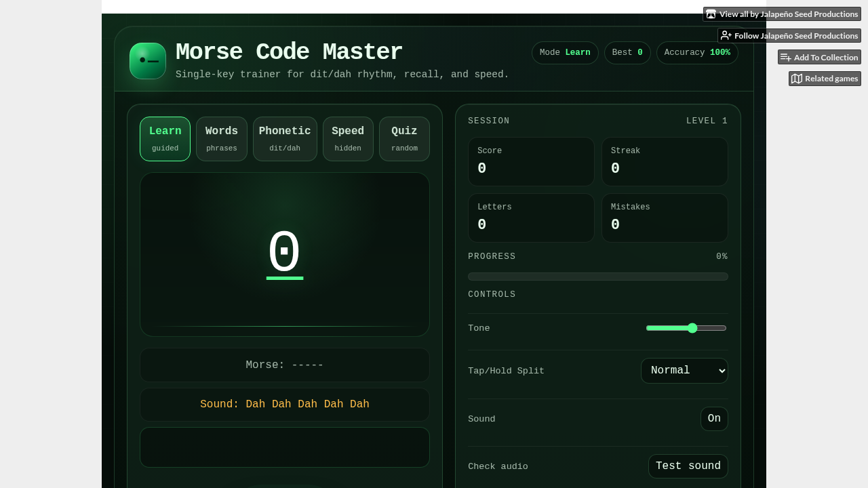Choose the Quiz random tab
The width and height of the screenshot is (868, 488).
(x=404, y=139)
